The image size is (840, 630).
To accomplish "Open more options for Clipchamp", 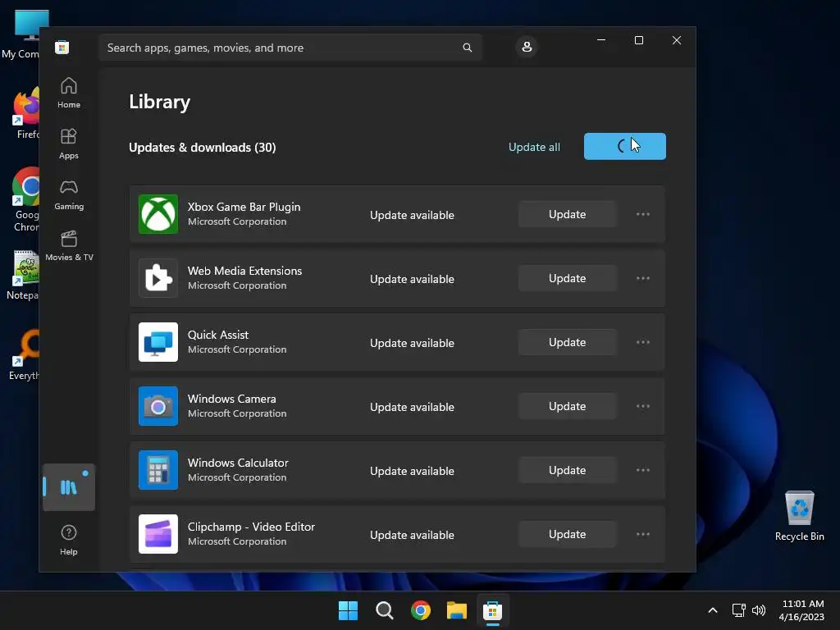I will tap(643, 534).
